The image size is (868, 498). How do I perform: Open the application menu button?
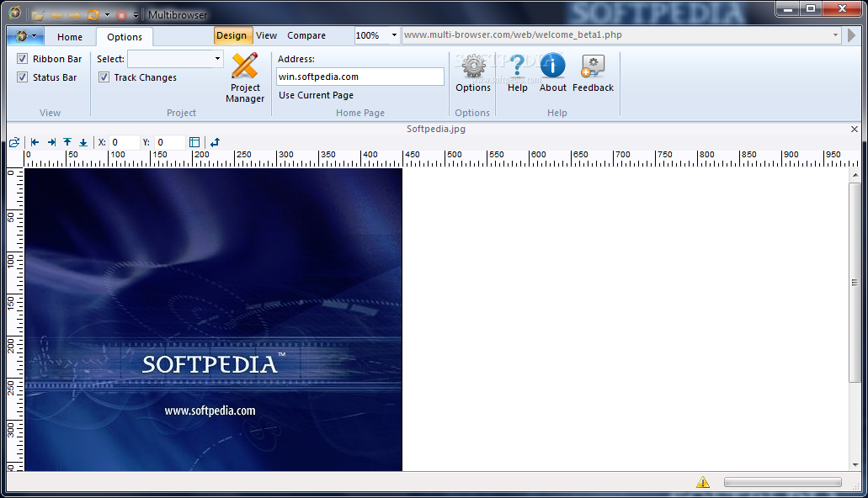coord(25,36)
